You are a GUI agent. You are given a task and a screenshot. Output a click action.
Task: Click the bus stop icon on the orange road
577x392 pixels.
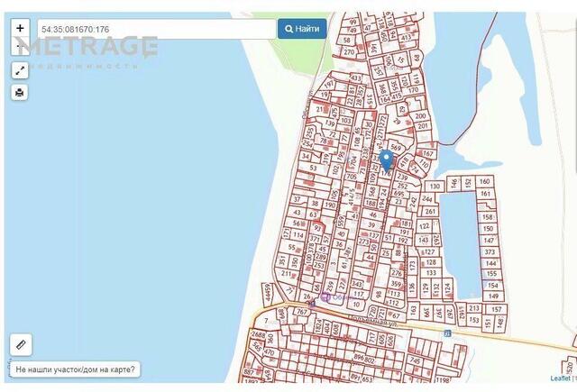tap(447, 333)
